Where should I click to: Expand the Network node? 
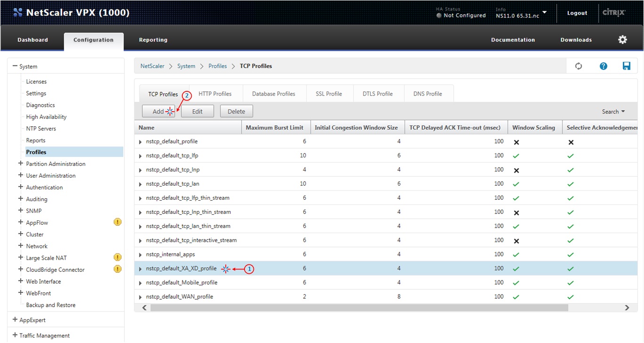(x=20, y=246)
